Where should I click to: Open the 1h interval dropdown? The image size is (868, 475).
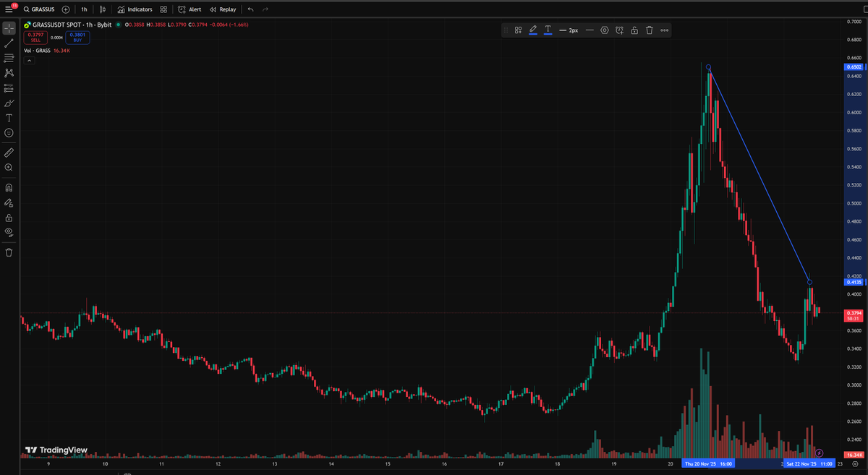[x=84, y=9]
